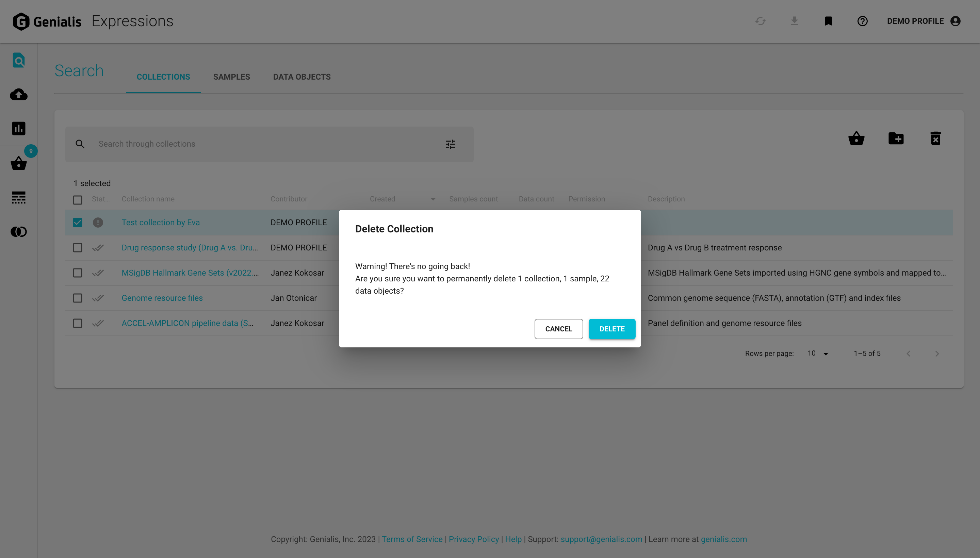Image resolution: width=980 pixels, height=558 pixels.
Task: Click the bookmark icon in top bar
Action: pos(828,21)
